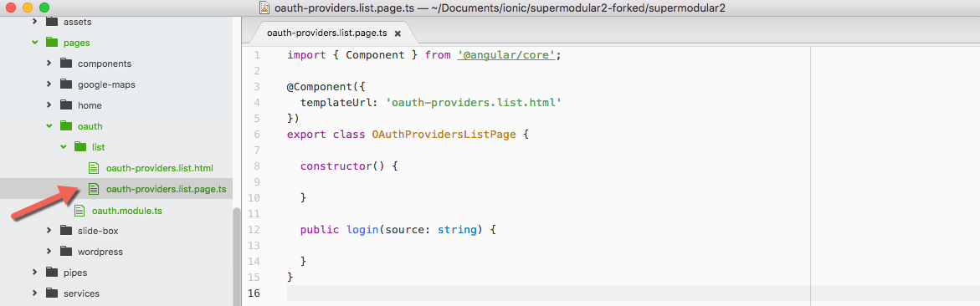Click the login method name
The image size is (980, 306).
point(362,229)
